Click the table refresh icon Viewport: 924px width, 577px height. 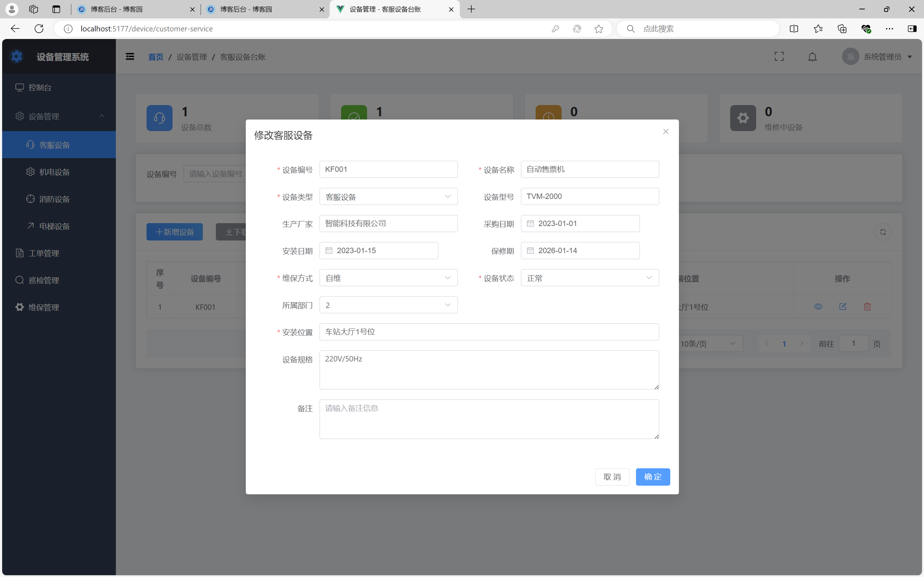pyautogui.click(x=882, y=232)
